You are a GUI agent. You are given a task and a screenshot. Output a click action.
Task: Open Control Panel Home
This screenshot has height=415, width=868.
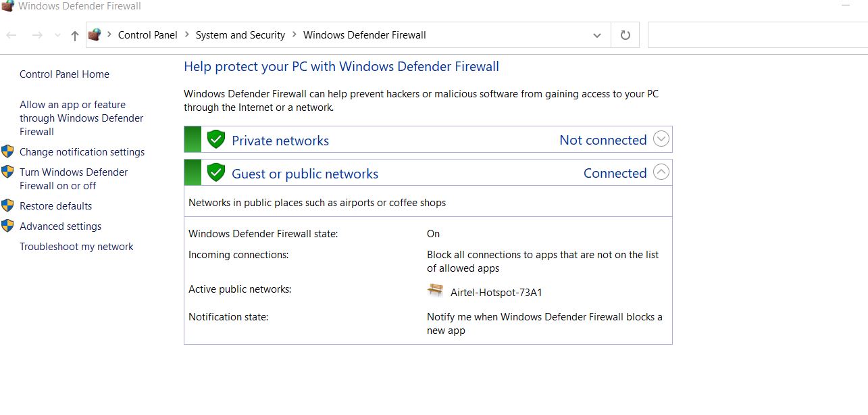pyautogui.click(x=64, y=74)
